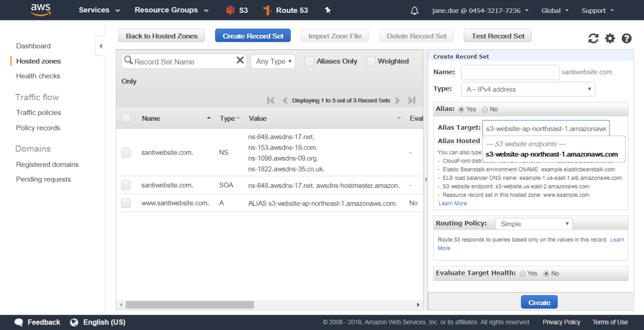Screen dimensions: 644x330
Task: Open the Routing Policy dropdown
Action: (x=534, y=224)
